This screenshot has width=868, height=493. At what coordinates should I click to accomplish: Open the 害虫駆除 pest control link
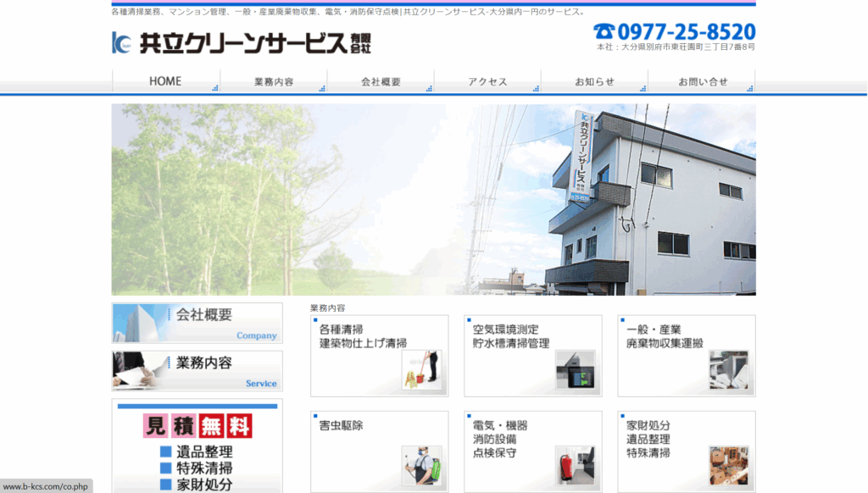click(x=342, y=425)
